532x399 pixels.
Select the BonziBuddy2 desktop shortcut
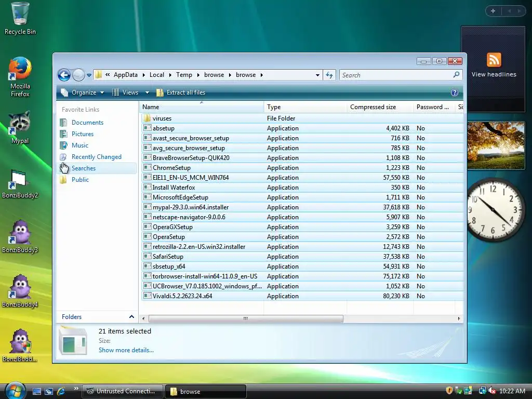pos(20,184)
